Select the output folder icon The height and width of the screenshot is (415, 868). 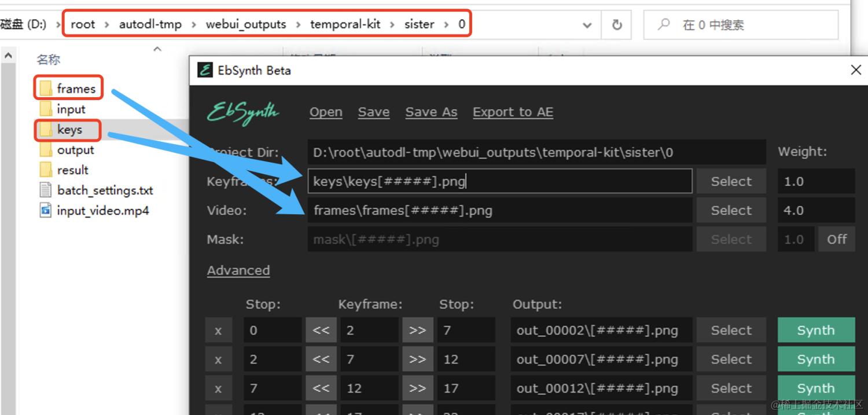pos(46,150)
